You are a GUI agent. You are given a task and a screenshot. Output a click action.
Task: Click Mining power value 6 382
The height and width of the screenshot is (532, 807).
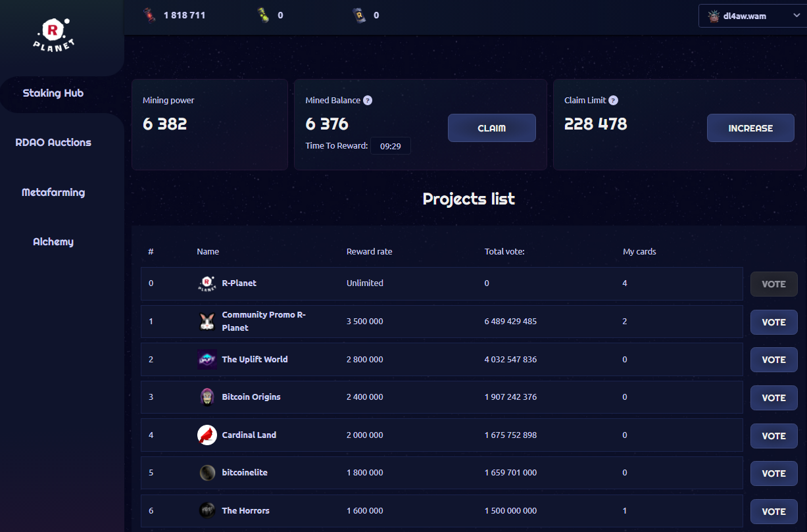point(165,124)
